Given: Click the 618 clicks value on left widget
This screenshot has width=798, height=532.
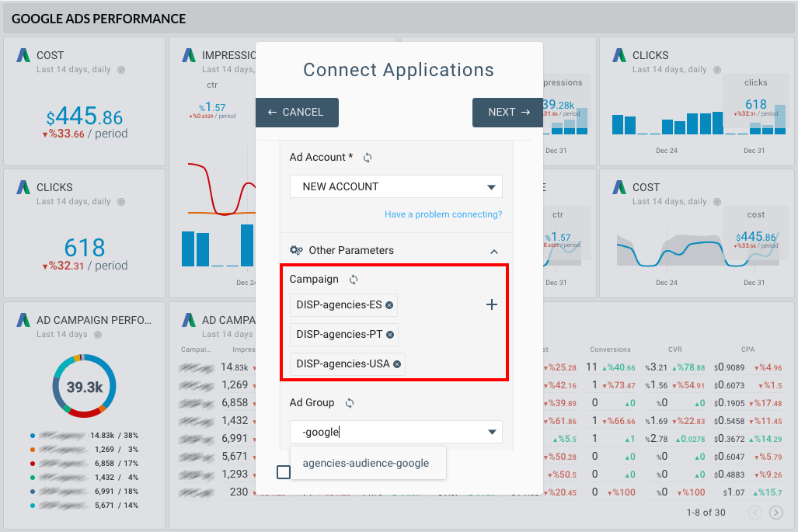Looking at the screenshot, I should pyautogui.click(x=85, y=249).
